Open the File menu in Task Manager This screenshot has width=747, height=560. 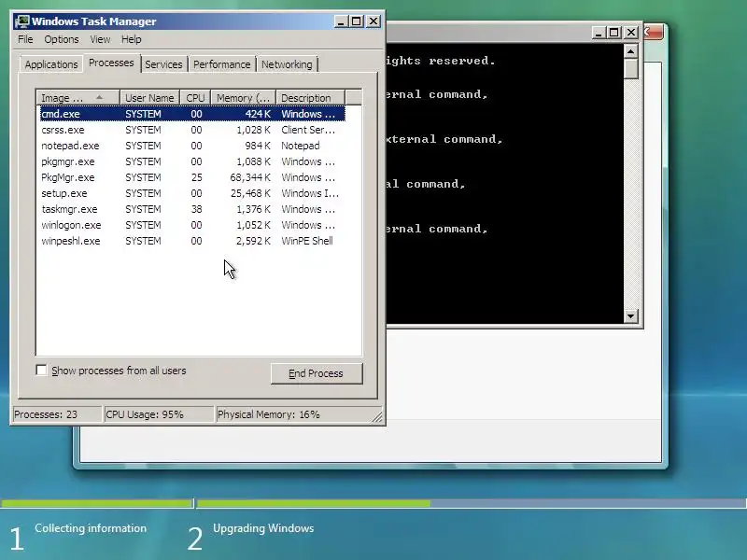pos(25,39)
